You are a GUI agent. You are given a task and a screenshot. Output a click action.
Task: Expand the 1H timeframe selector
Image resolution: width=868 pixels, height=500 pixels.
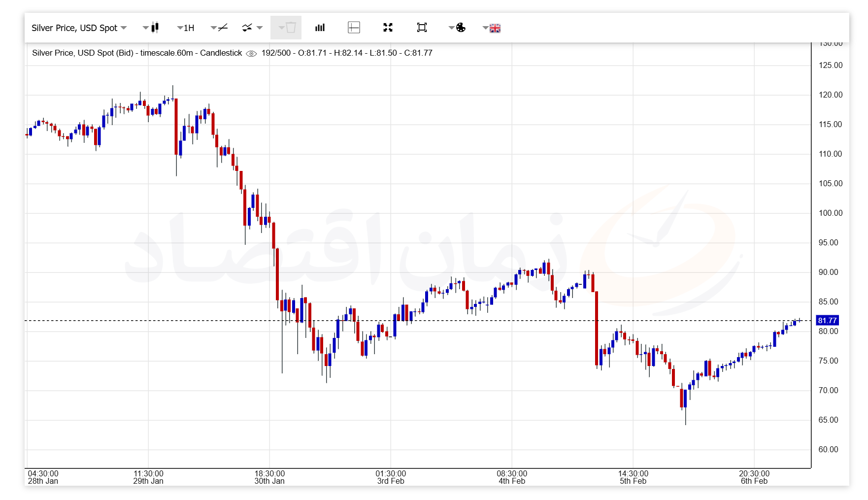186,28
